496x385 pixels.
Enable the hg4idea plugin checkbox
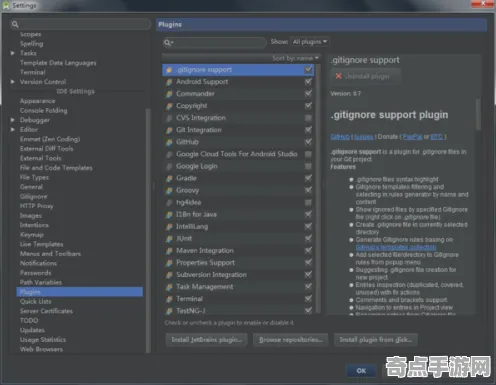pos(308,202)
